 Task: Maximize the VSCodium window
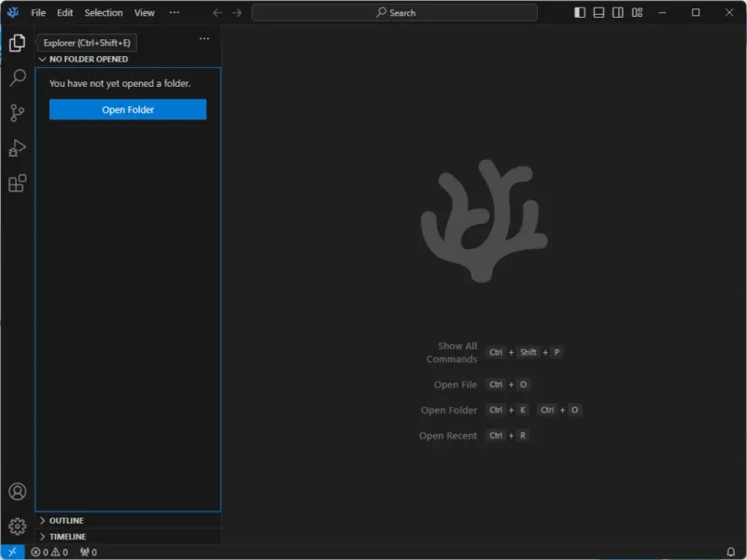(696, 13)
